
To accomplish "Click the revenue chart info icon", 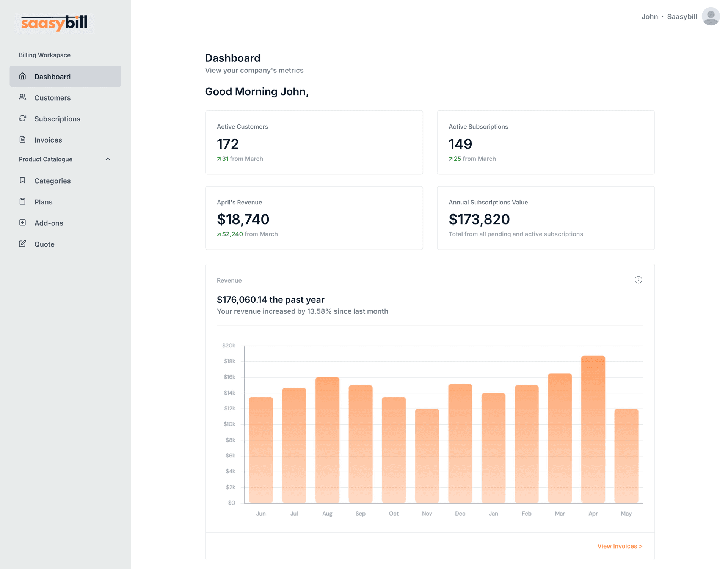I will coord(639,280).
